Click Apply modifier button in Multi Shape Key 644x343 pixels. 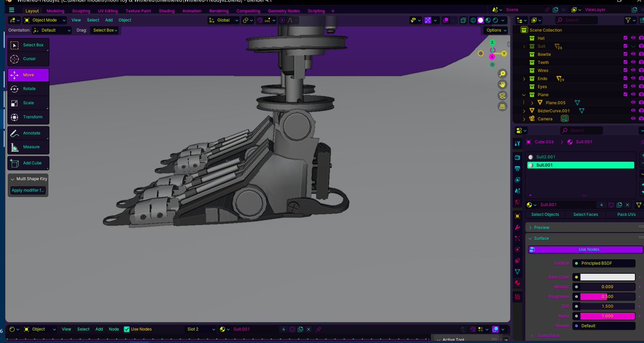28,190
